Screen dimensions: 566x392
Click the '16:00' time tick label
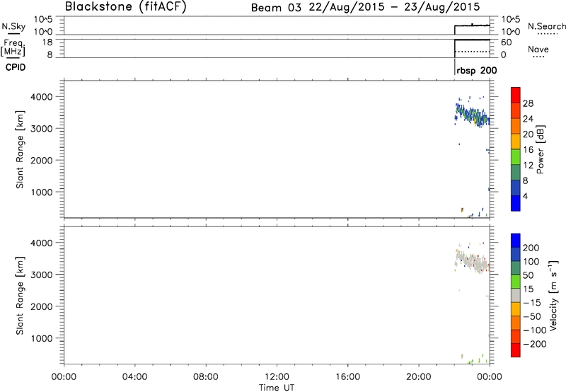[347, 377]
